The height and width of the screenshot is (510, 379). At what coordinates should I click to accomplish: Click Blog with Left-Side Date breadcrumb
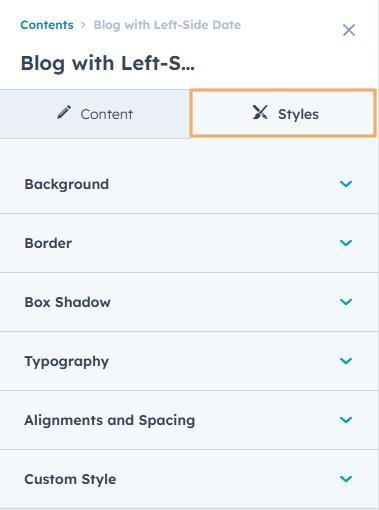click(x=167, y=25)
